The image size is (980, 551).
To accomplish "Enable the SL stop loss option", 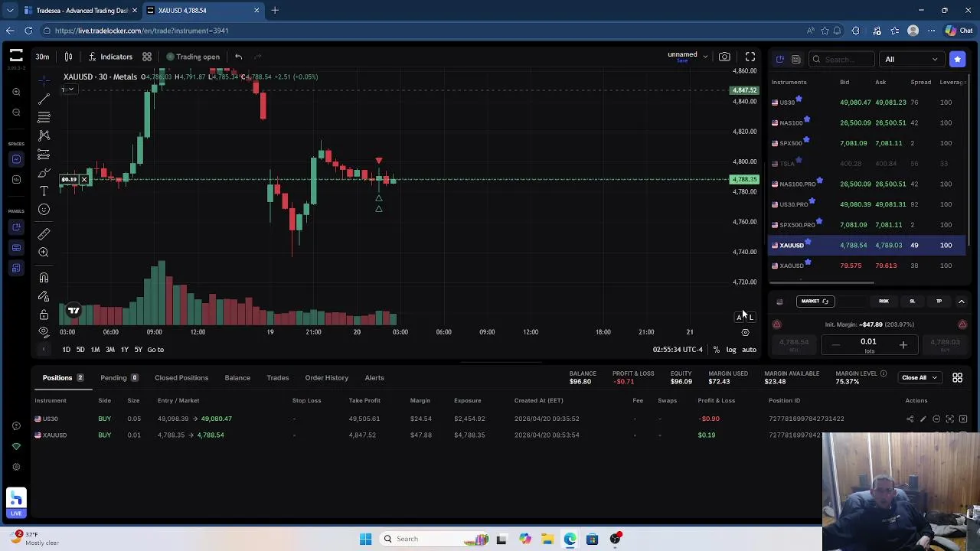I will point(912,302).
